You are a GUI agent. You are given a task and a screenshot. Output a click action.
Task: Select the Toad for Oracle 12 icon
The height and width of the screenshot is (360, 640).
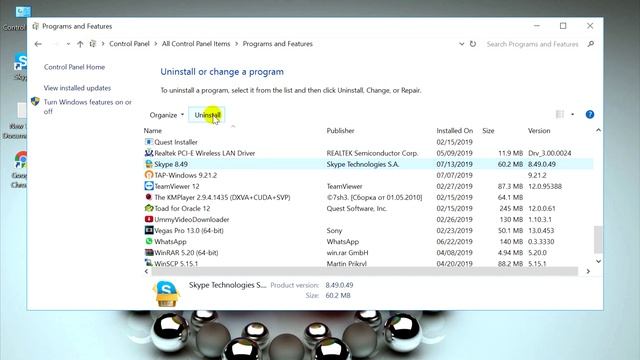[149, 208]
